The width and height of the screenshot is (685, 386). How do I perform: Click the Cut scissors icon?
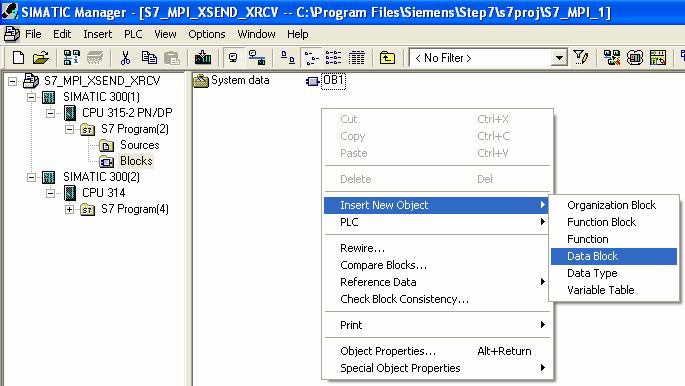click(x=125, y=58)
